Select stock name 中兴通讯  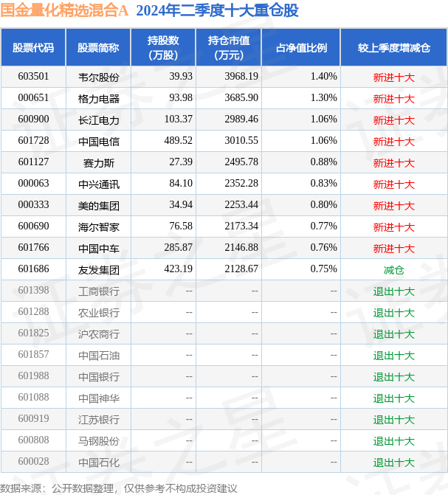coord(99,184)
